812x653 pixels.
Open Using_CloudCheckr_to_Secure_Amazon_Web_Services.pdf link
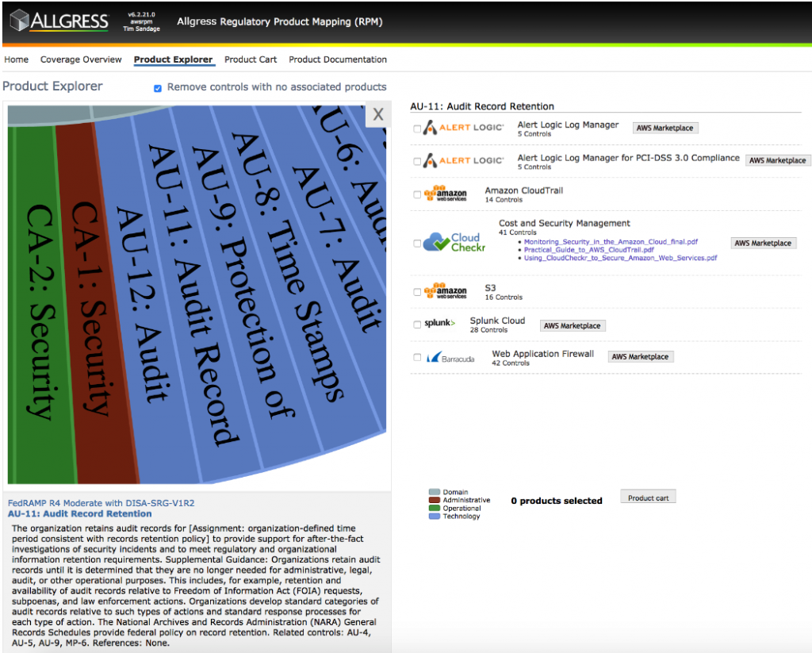coord(620,258)
